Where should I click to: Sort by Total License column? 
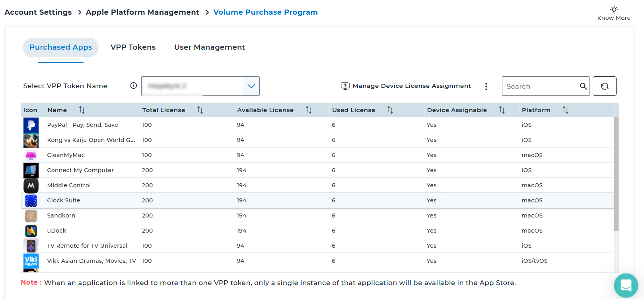point(200,110)
